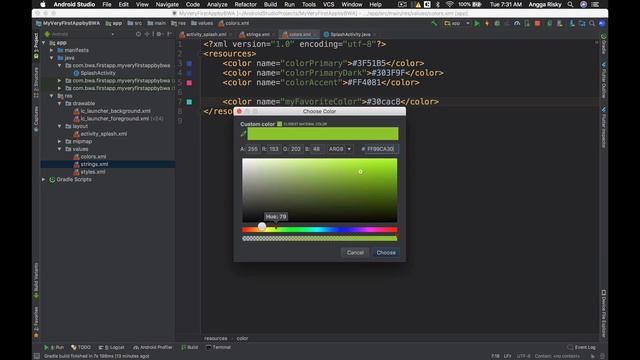Click the green Run app button
Screen dimensions: 640x360
[477, 24]
